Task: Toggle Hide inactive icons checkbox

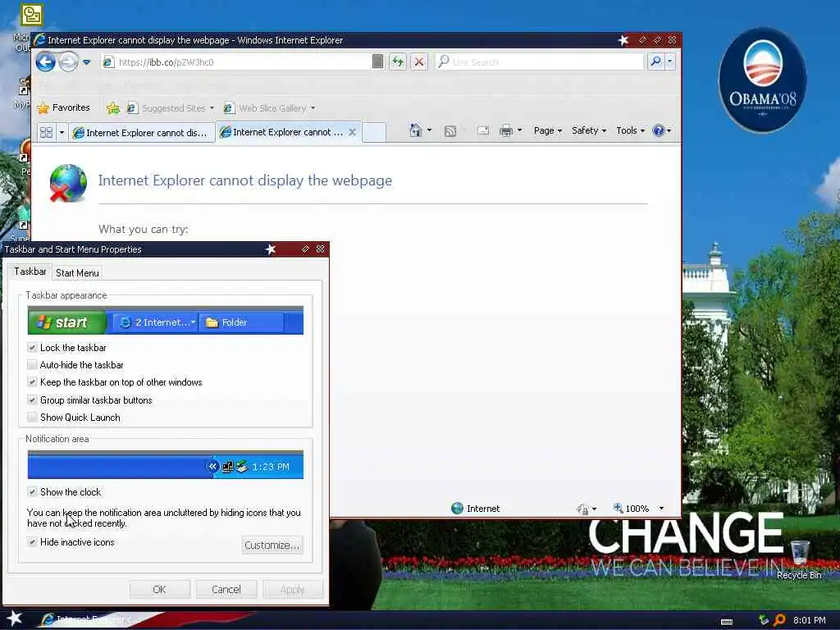Action: coord(32,541)
